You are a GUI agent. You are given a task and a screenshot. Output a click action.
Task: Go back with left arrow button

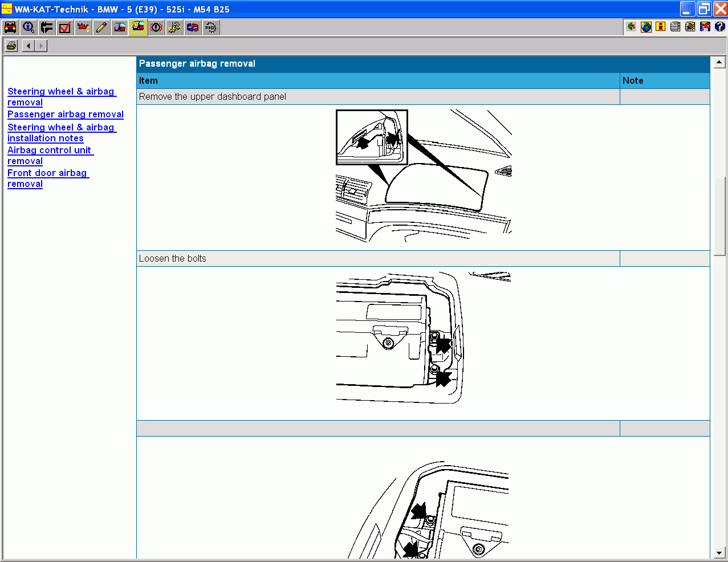coord(29,46)
